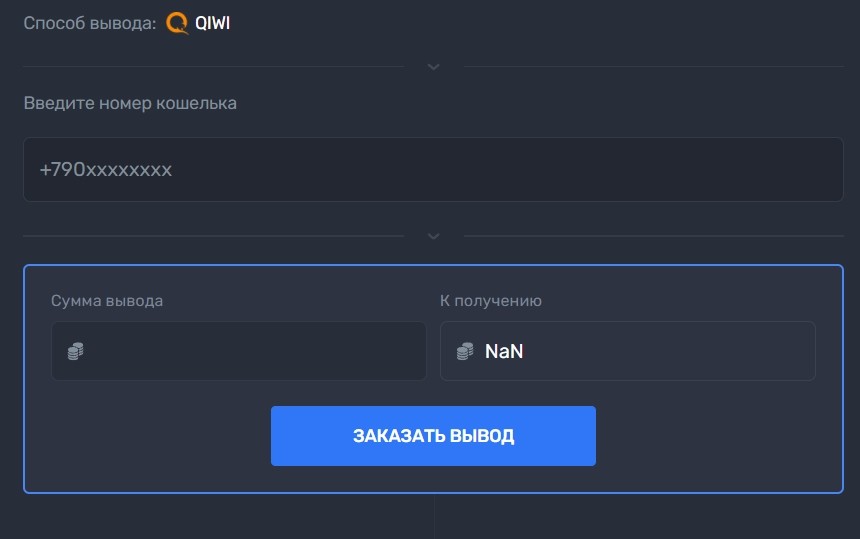Click the Сумма вывода label
Image resolution: width=860 pixels, height=539 pixels.
pos(107,300)
